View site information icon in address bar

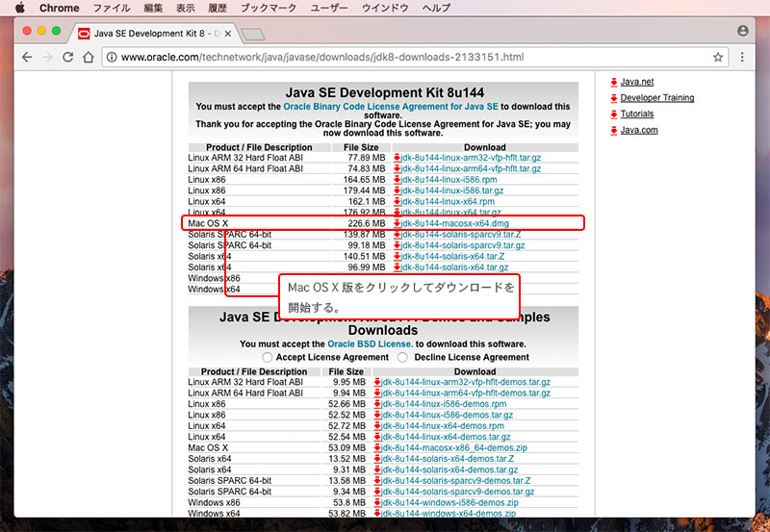(x=112, y=57)
